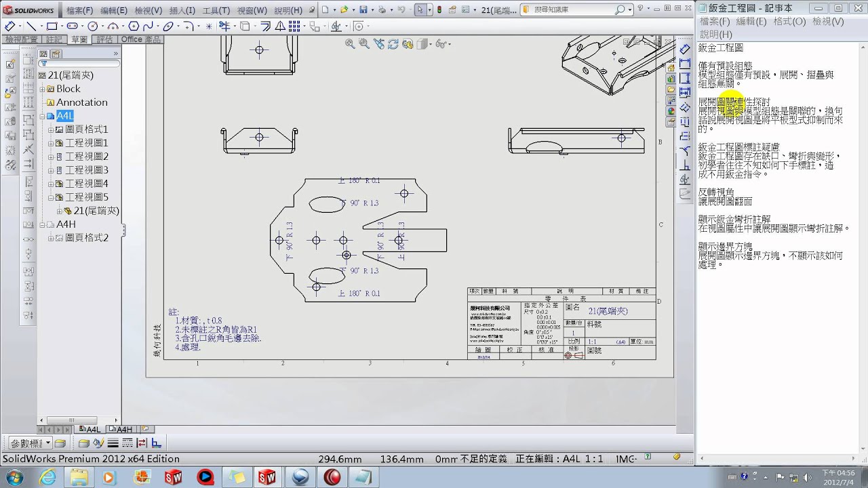The width and height of the screenshot is (868, 488).
Task: Click the feature tree filter field
Action: (x=80, y=64)
